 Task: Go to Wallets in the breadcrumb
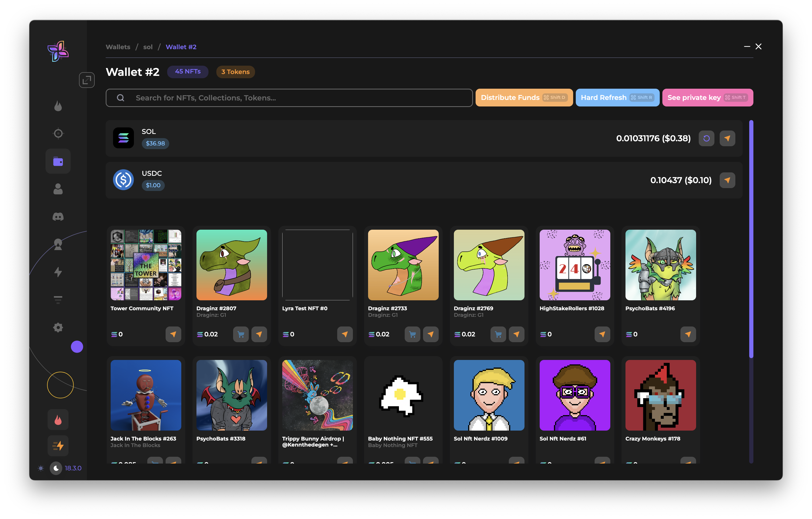pyautogui.click(x=118, y=47)
